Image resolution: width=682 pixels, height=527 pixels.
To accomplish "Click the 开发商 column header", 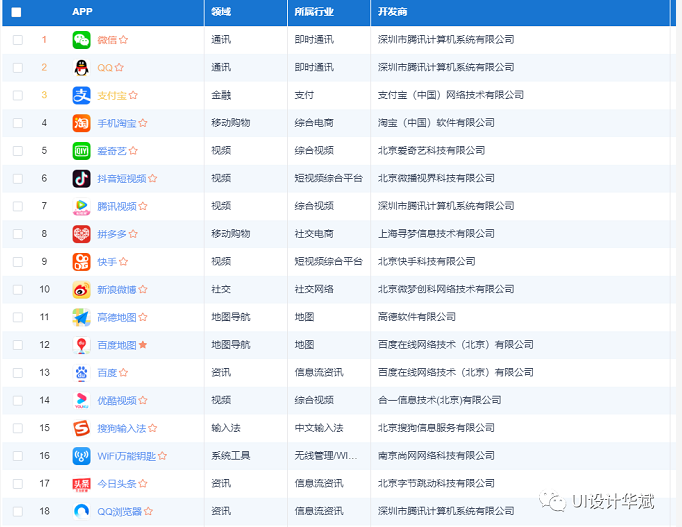I will [x=392, y=12].
